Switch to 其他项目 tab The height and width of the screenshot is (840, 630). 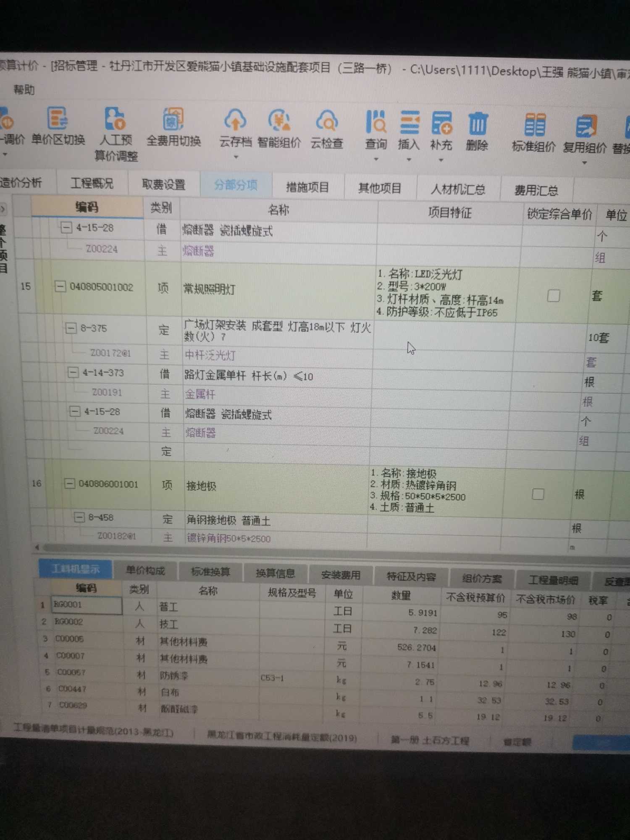tap(380, 188)
